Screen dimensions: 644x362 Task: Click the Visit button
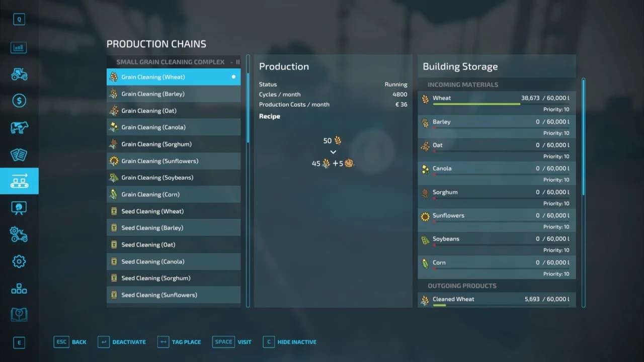(232, 342)
